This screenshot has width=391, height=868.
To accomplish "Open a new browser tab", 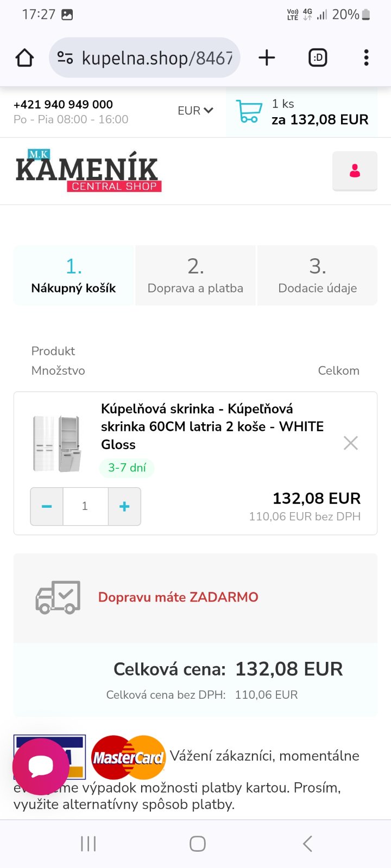I will tap(267, 58).
